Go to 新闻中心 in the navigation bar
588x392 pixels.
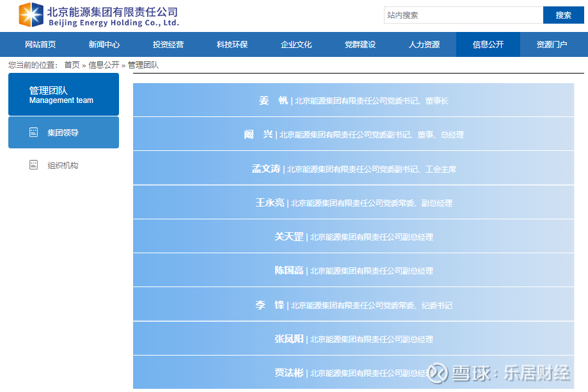(104, 45)
